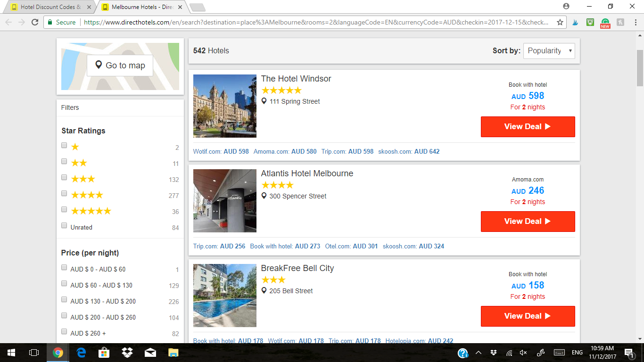
Task: Open the Mail app from the taskbar
Action: 150,353
